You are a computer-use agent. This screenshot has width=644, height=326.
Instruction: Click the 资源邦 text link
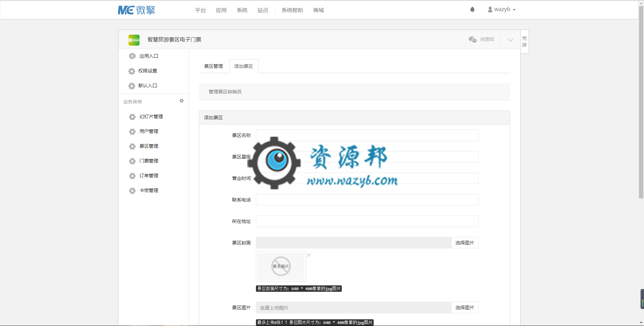(487, 39)
